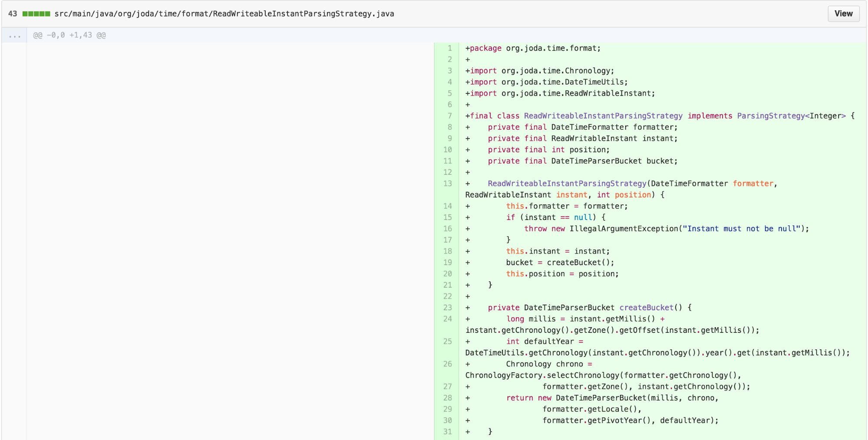Click the "Instant must not be null" string
The width and height of the screenshot is (868, 440).
741,229
